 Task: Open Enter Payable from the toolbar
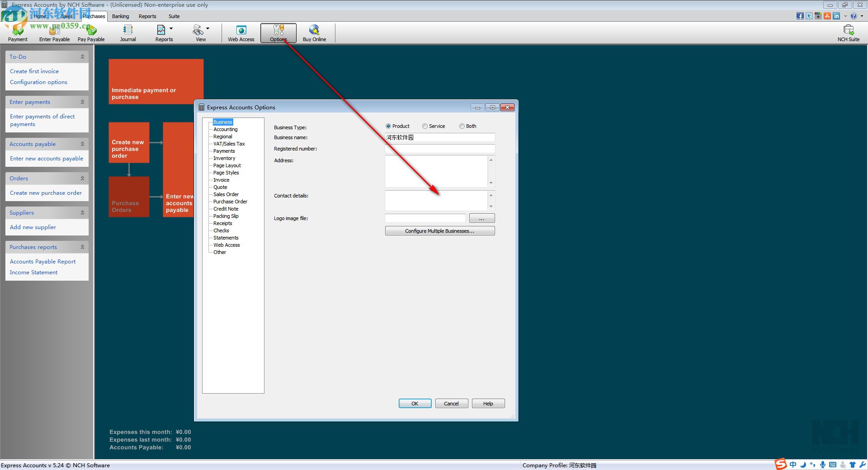point(54,32)
